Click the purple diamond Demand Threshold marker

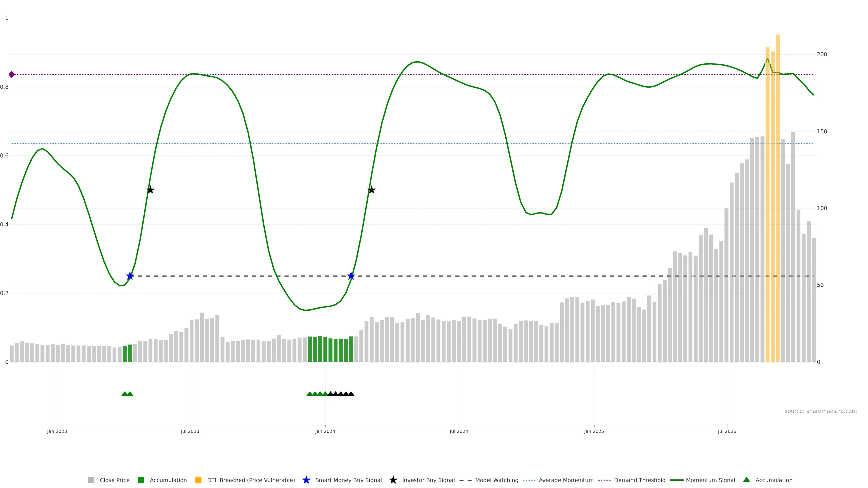[x=12, y=74]
